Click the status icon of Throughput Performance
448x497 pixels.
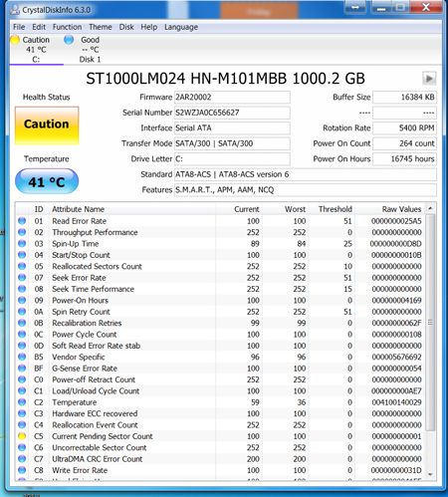(x=22, y=232)
